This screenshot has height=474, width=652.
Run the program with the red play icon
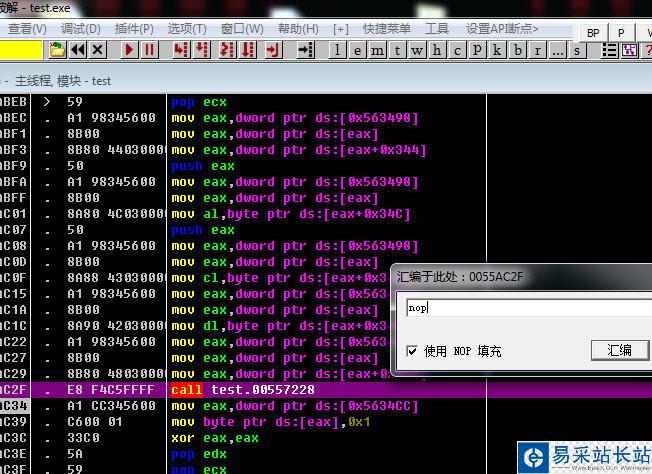(129, 50)
